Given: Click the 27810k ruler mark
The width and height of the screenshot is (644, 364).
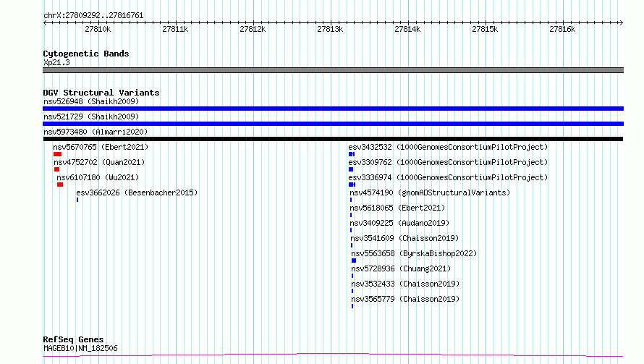Looking at the screenshot, I should point(98,29).
